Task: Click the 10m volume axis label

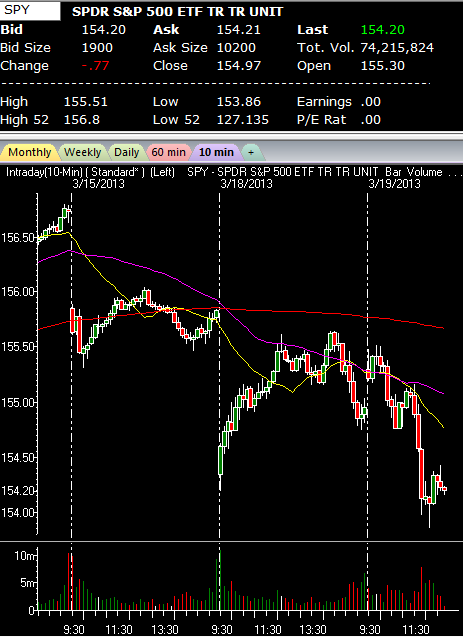Action: [x=25, y=556]
